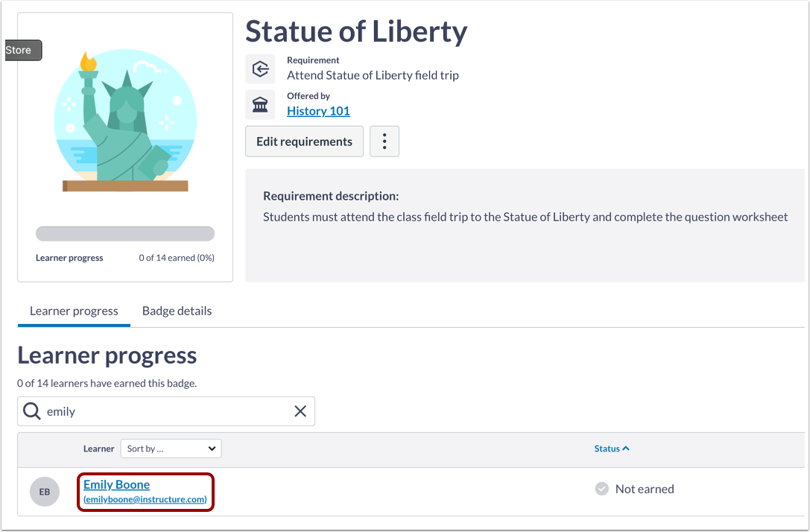The height and width of the screenshot is (532, 810).
Task: Open the three-dot more options menu
Action: 385,142
